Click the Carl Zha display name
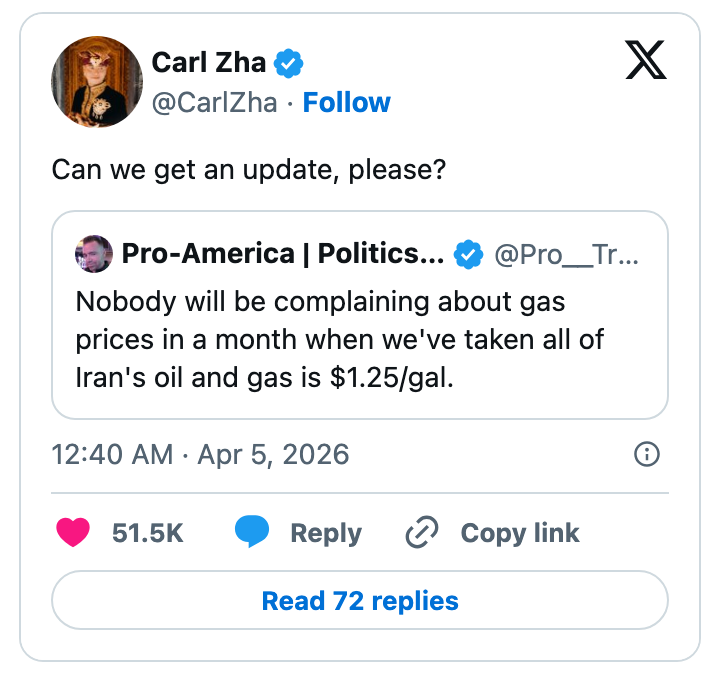The height and width of the screenshot is (682, 726). pyautogui.click(x=209, y=64)
